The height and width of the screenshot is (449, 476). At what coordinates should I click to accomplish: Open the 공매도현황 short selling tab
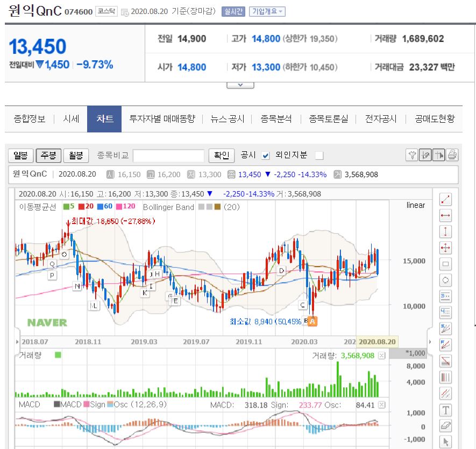coord(435,119)
